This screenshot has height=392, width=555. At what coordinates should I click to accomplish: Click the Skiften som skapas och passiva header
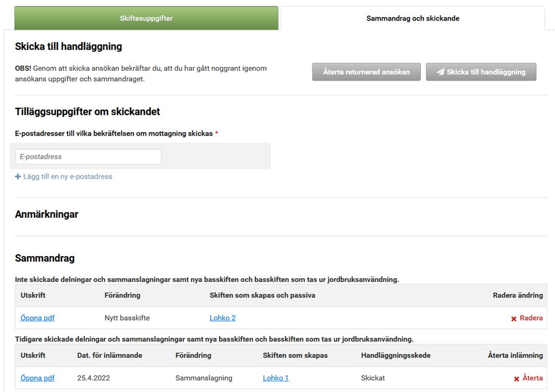click(262, 295)
